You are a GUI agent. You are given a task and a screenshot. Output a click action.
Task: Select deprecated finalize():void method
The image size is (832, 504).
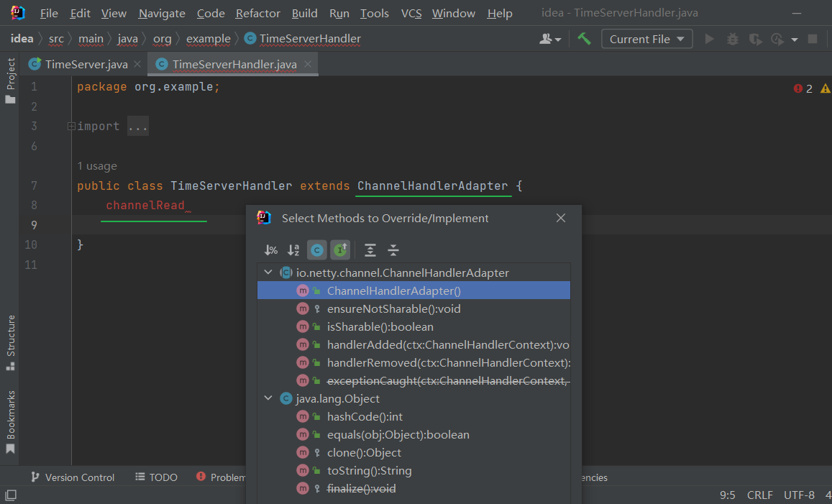pyautogui.click(x=414, y=489)
